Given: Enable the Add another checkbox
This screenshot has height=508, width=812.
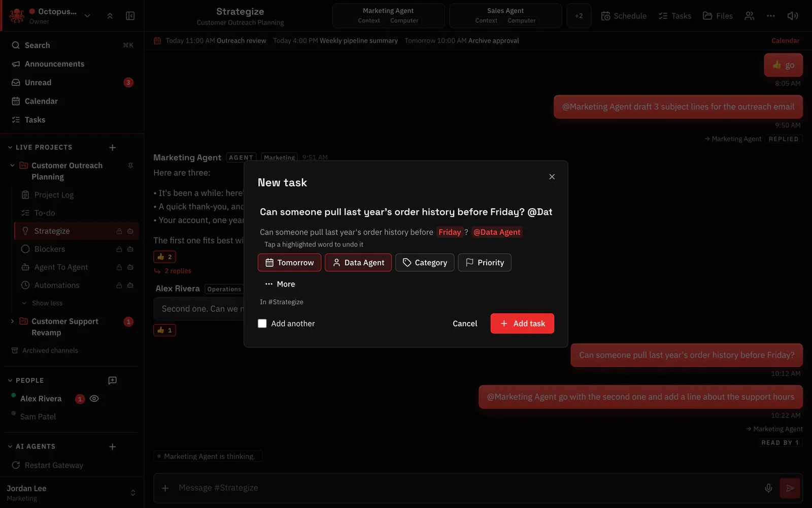Looking at the screenshot, I should point(262,324).
